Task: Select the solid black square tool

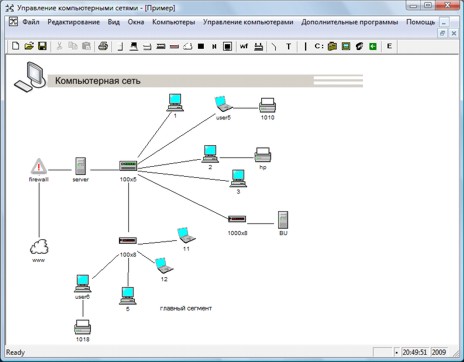Action: coord(201,46)
